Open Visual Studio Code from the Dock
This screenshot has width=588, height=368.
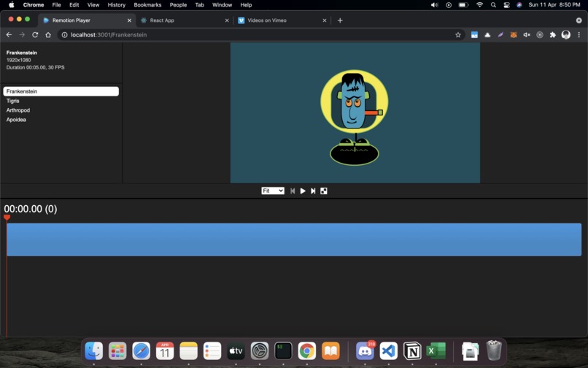coord(389,351)
